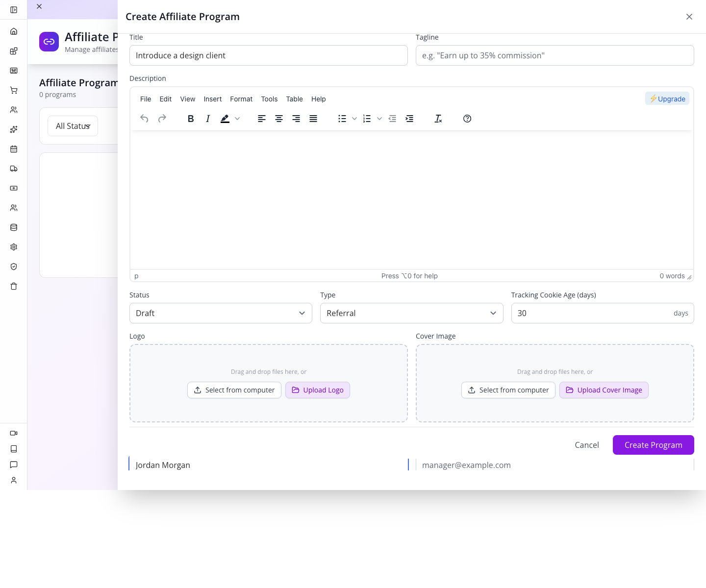Decrease indent of paragraph
706x588 pixels.
pyautogui.click(x=392, y=119)
